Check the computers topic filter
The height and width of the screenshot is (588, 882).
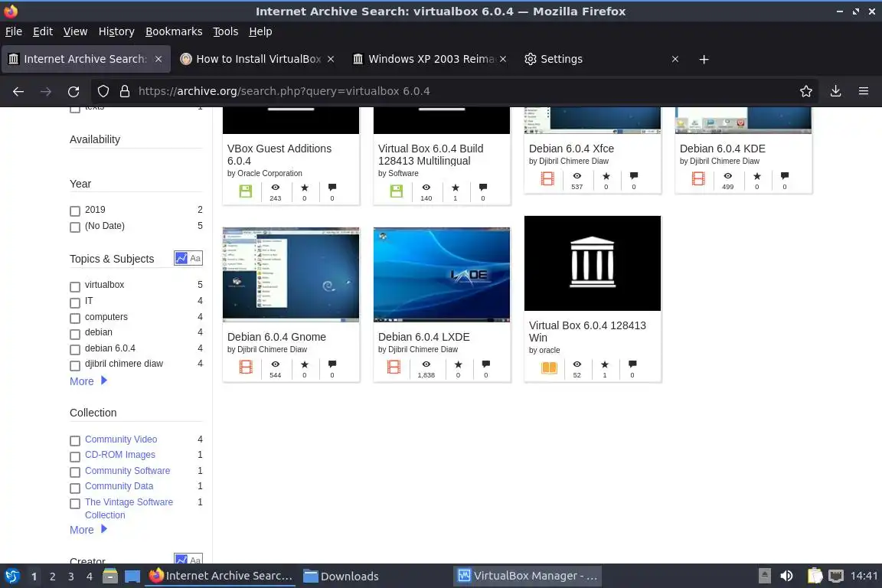[75, 318]
